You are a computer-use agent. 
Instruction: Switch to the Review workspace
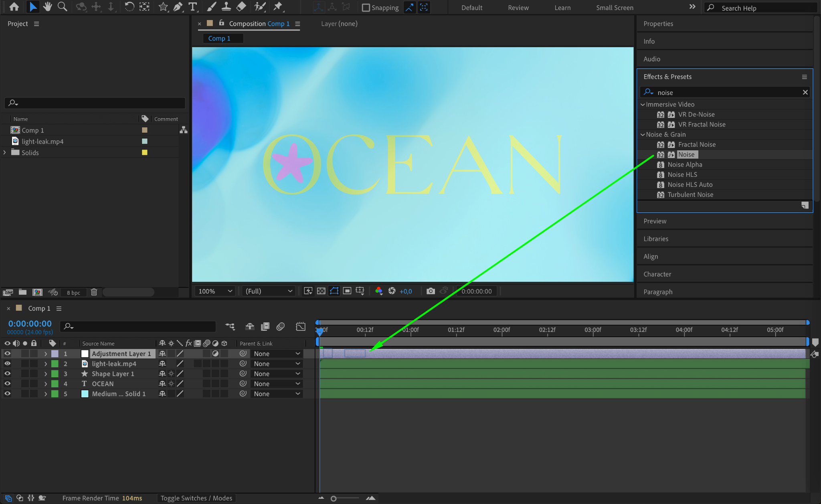(x=518, y=8)
